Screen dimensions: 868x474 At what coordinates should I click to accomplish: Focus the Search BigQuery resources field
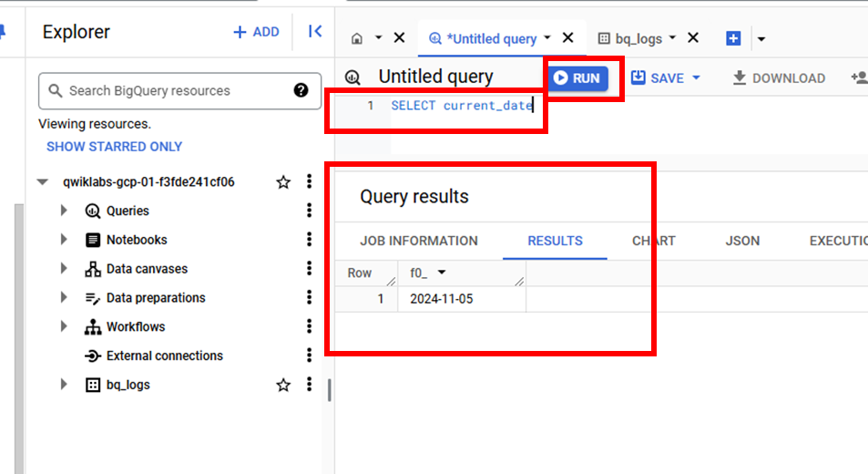(x=180, y=91)
